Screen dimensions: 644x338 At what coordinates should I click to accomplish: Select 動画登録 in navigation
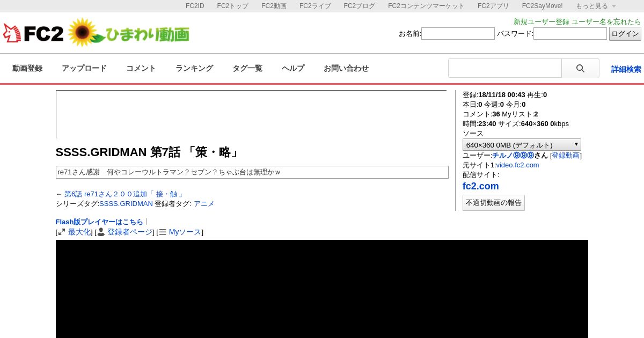coord(27,68)
